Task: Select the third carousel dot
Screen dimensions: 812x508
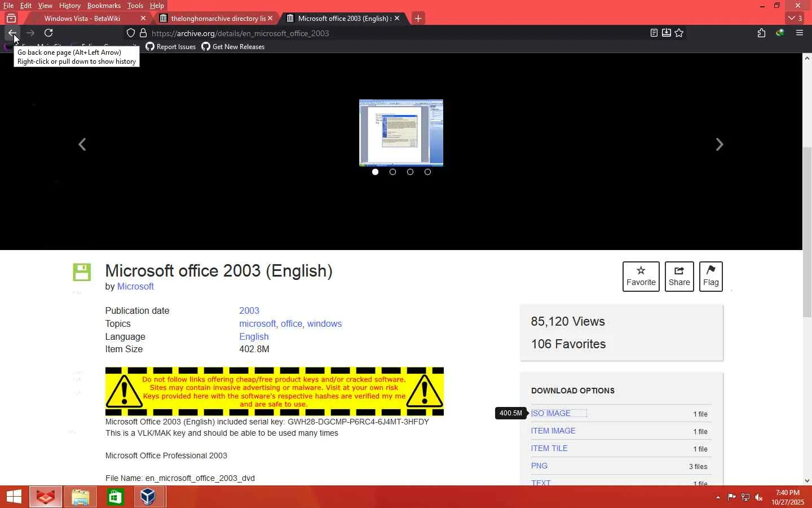Action: pyautogui.click(x=410, y=172)
